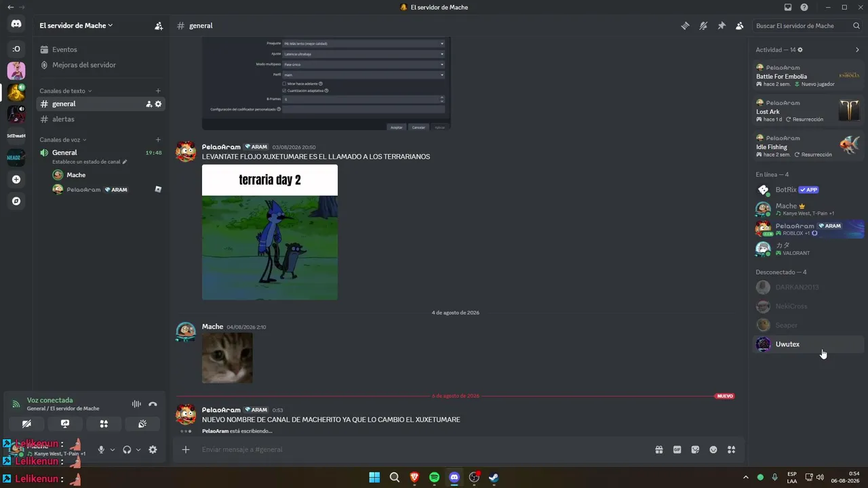Open Lost Ark activity card

808,111
